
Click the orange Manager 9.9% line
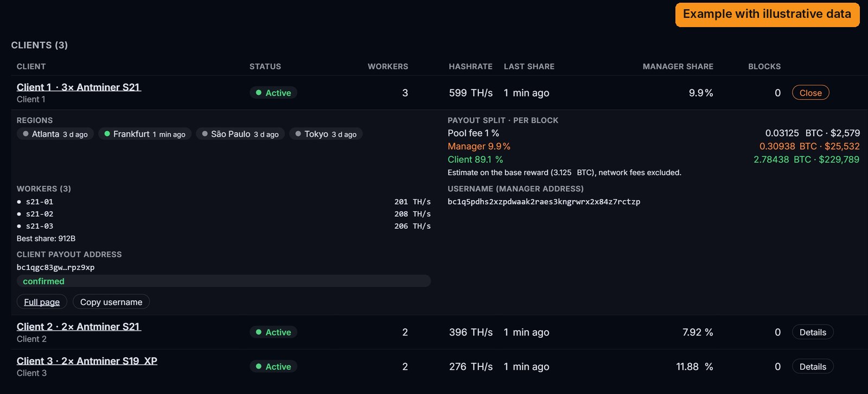tap(654, 146)
